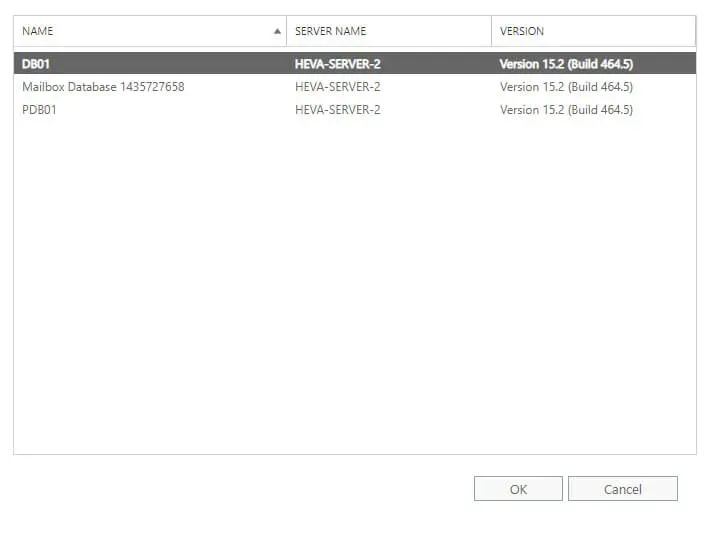Sort by the VERSION column header
The width and height of the screenshot is (710, 534).
(594, 31)
